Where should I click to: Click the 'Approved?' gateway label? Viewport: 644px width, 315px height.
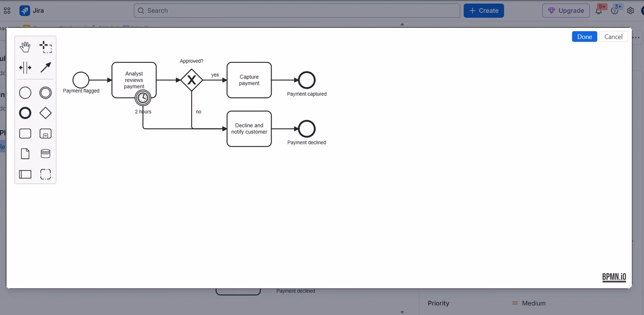coord(192,61)
